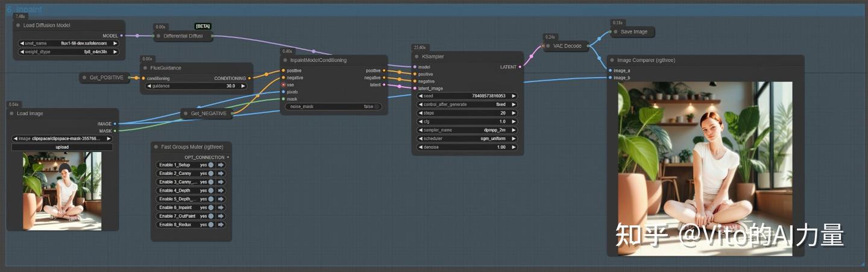Switch to previous weight_dtype with left arrow
Image resolution: width=868 pixels, height=272 pixels.
[23, 52]
